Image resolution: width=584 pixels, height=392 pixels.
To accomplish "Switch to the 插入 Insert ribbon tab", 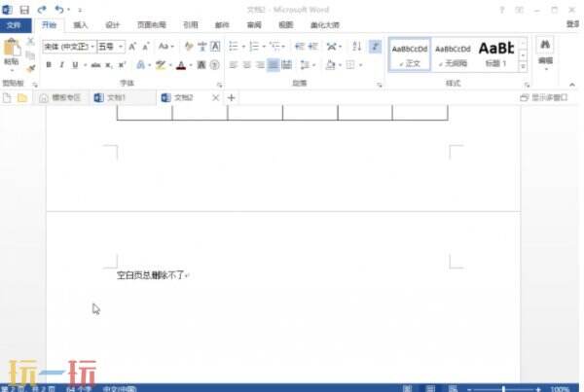I will pos(80,25).
